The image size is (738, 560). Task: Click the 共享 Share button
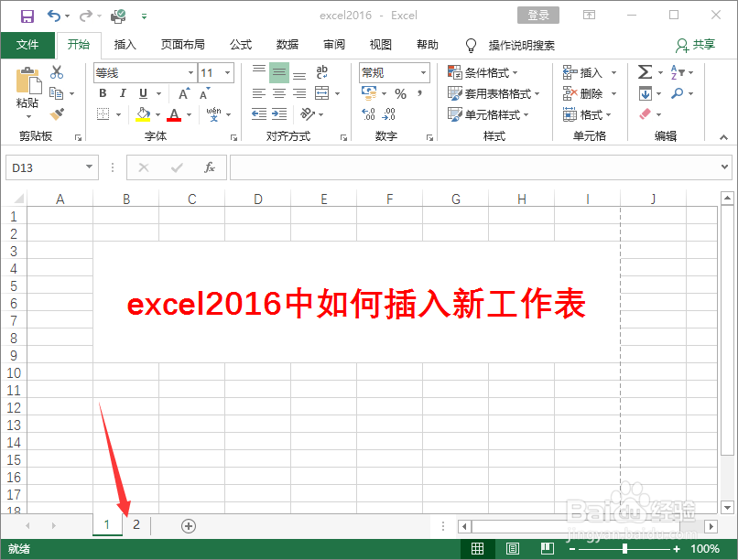696,45
